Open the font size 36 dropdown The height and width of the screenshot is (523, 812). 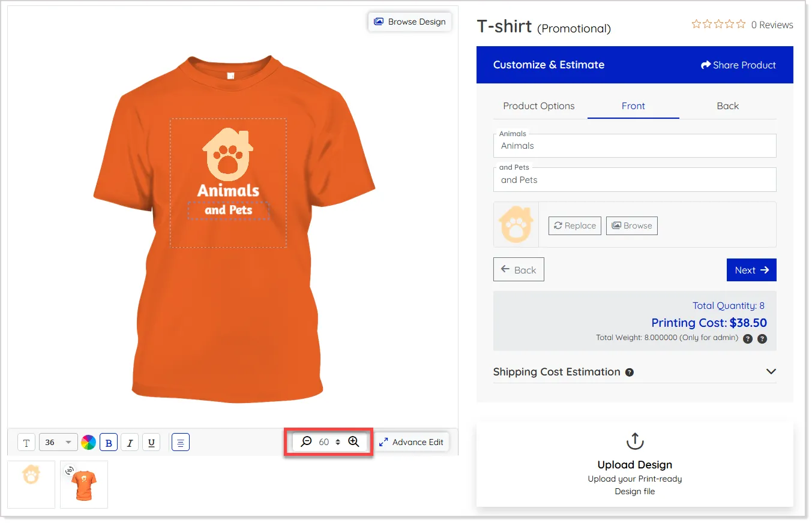coord(58,443)
